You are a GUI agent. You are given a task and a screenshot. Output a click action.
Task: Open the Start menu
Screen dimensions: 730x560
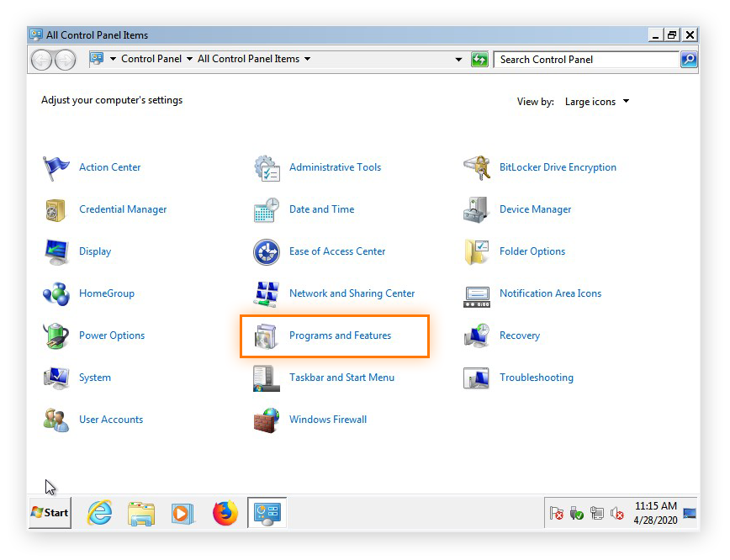tap(48, 512)
